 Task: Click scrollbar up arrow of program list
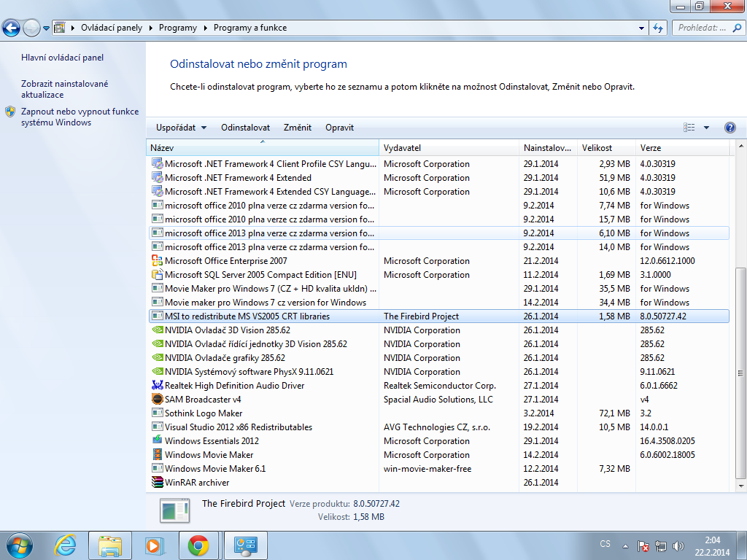pyautogui.click(x=740, y=145)
